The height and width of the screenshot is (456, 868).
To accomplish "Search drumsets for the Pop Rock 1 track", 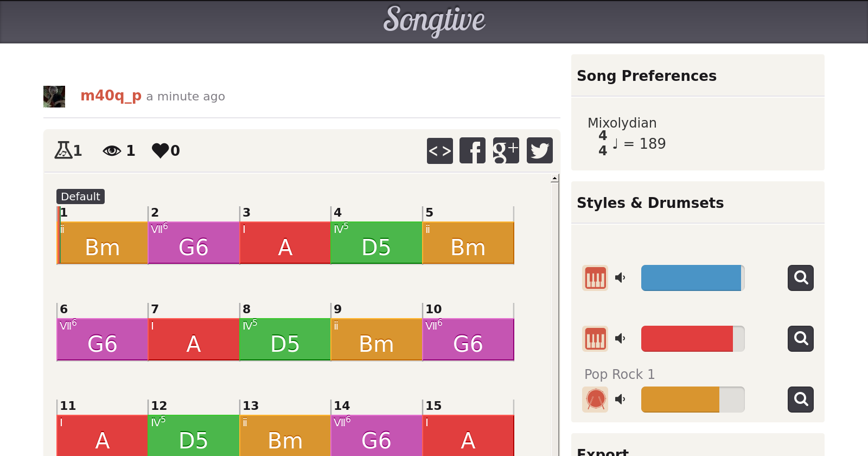I will 800,400.
